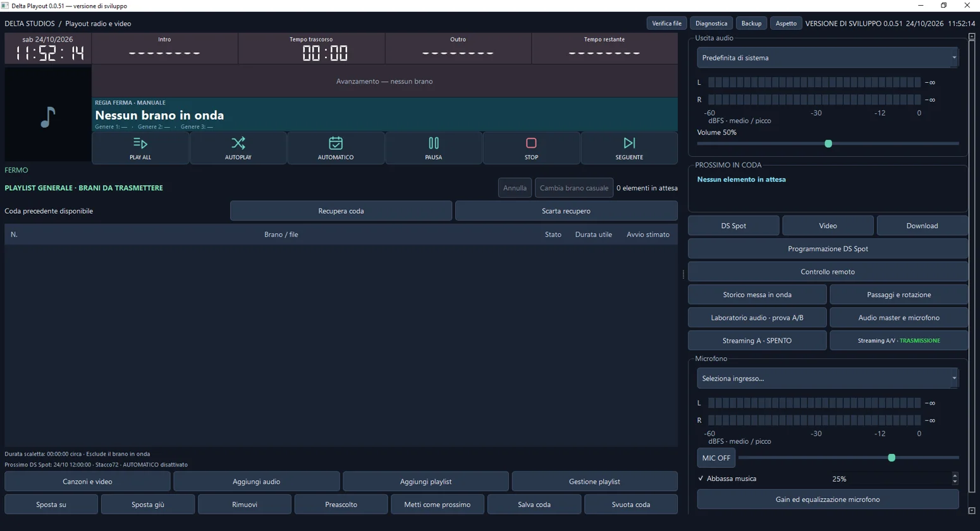Open Backup in top bar
The height and width of the screenshot is (531, 980).
pyautogui.click(x=751, y=23)
